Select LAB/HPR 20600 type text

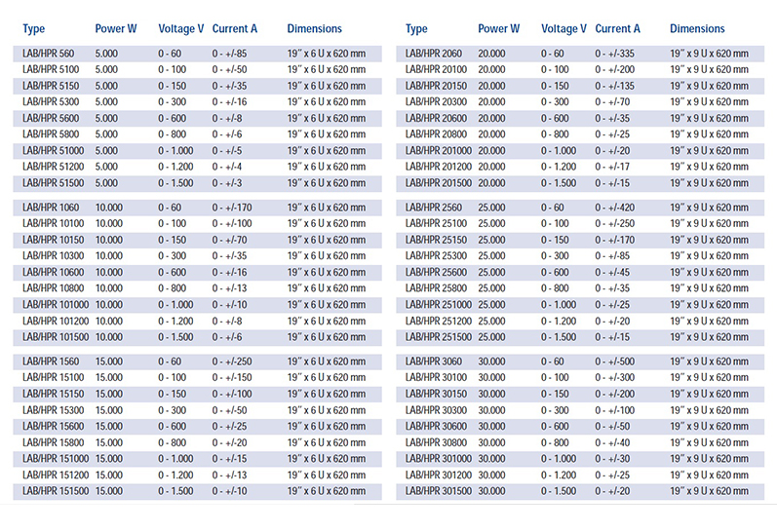click(436, 119)
